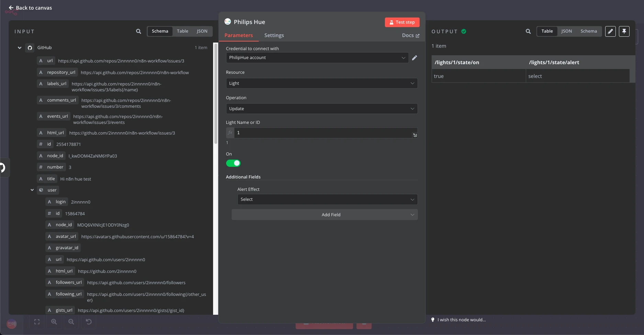Image resolution: width=644 pixels, height=335 pixels.
Task: Click the top-level html_url schema field
Action: pyautogui.click(x=52, y=133)
